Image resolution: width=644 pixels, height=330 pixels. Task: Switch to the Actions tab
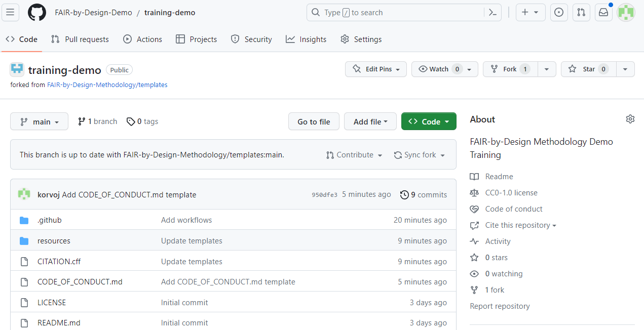coord(142,39)
